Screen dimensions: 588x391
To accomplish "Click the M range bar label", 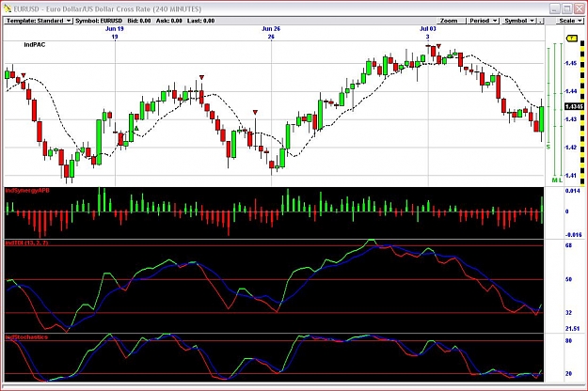I will click(555, 180).
